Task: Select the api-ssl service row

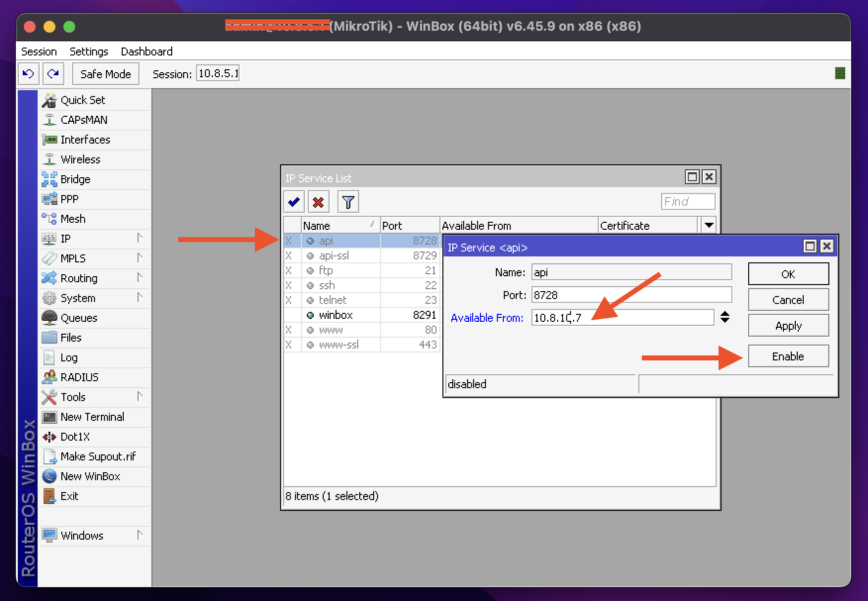Action: 361,255
